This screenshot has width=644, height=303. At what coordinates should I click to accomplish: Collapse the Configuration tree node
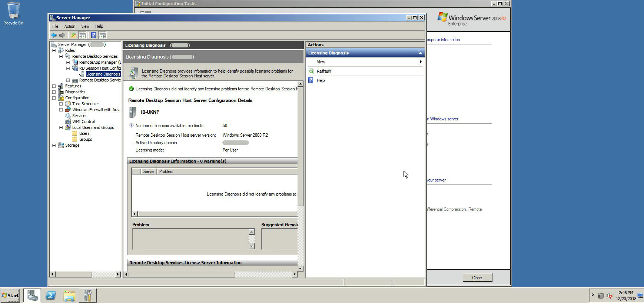tap(54, 98)
